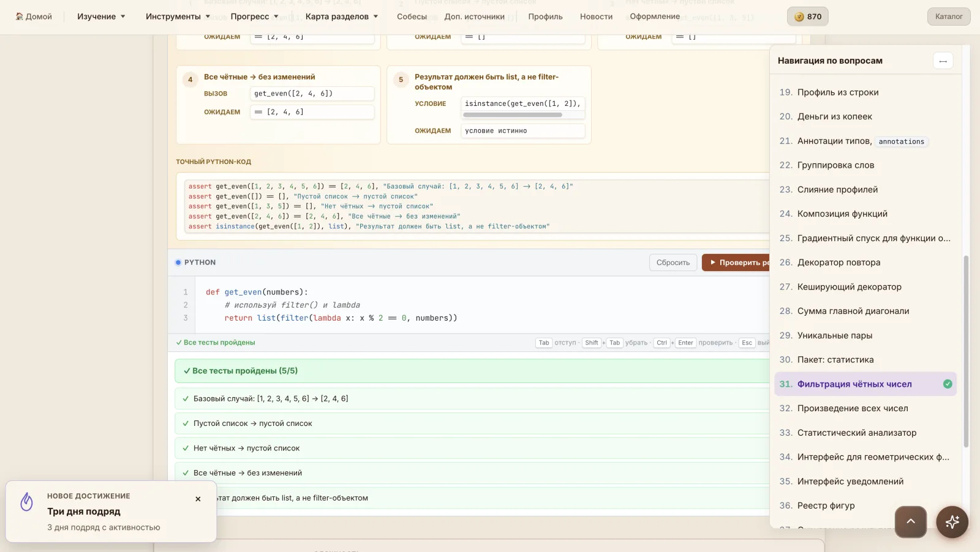Viewport: 980px width, 552px height.
Task: Click the ТОЧНЫЙ PYTHON-КОД heading
Action: tap(213, 162)
